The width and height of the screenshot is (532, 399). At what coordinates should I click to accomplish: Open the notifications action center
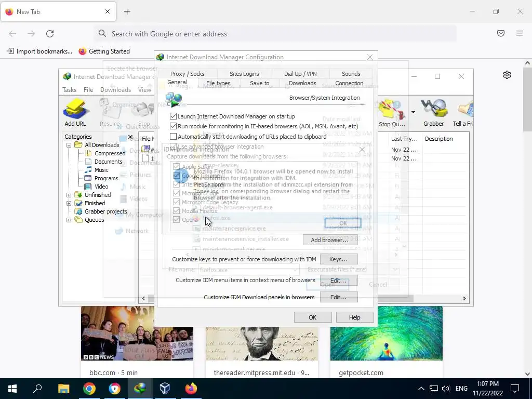tap(515, 389)
